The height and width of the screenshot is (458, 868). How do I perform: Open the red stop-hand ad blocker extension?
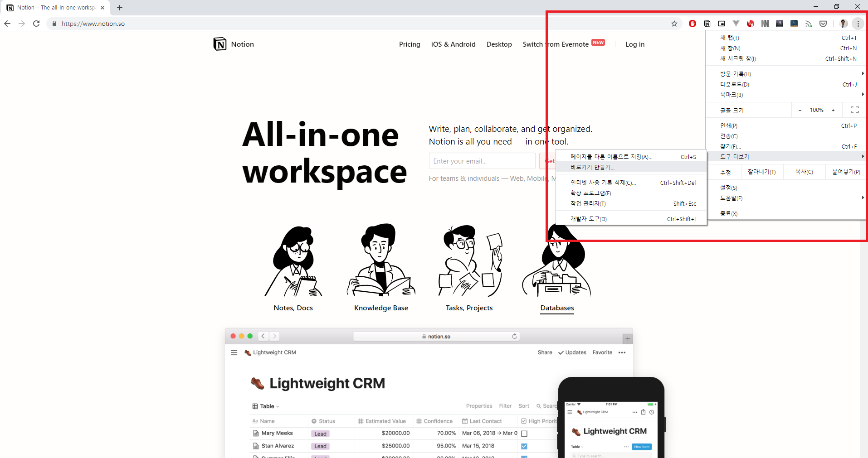[692, 24]
